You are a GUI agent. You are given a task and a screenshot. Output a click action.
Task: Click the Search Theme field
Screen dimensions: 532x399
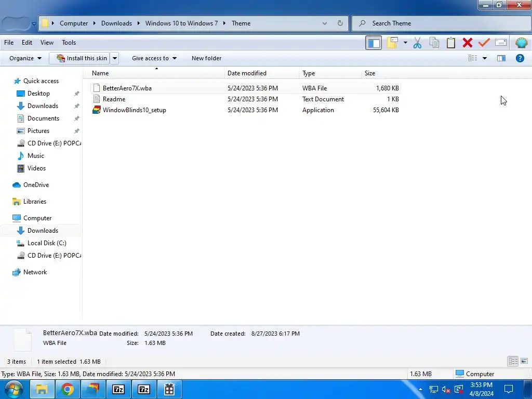(442, 23)
